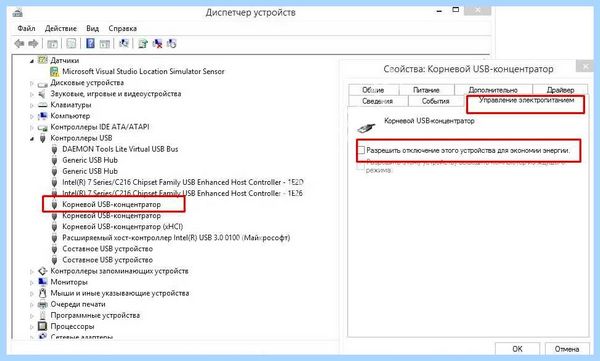Switch to the Питание tab

pos(426,90)
